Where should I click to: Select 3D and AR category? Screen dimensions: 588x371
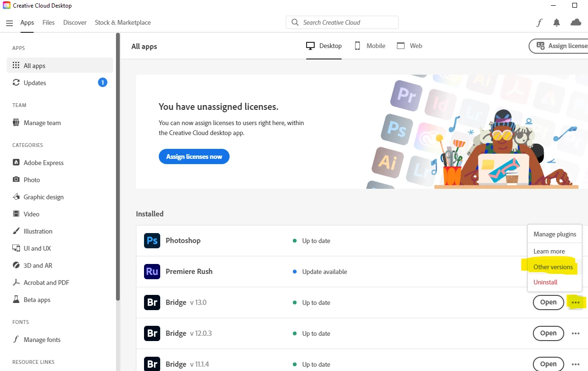(60, 265)
